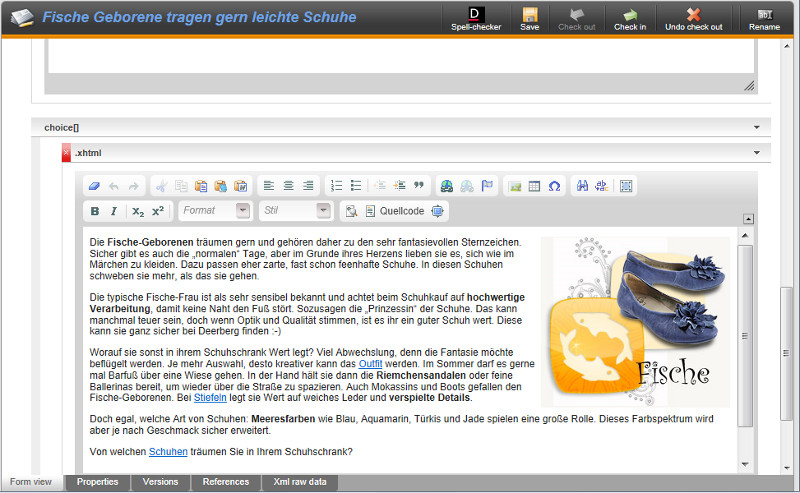Toggle italic formatting

click(114, 211)
